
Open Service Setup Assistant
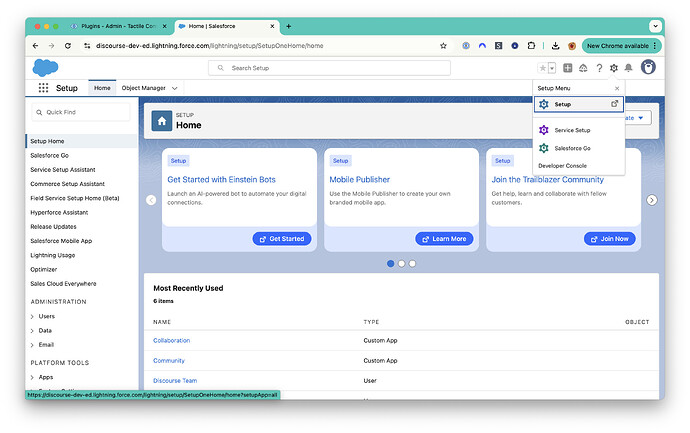tap(62, 169)
